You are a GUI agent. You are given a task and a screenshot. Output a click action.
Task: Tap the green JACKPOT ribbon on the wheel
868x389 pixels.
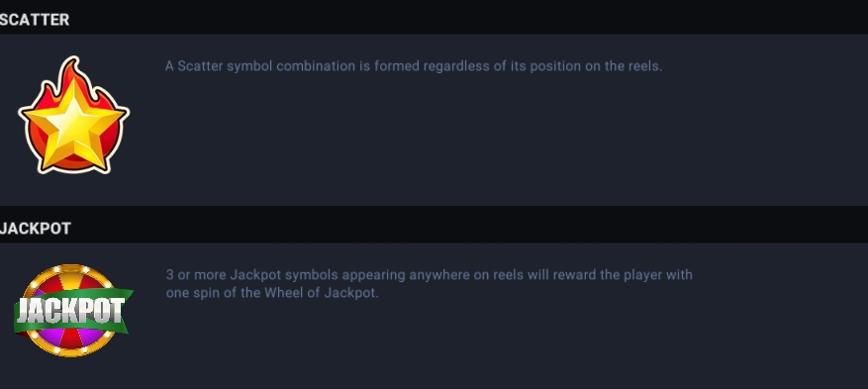(x=73, y=311)
